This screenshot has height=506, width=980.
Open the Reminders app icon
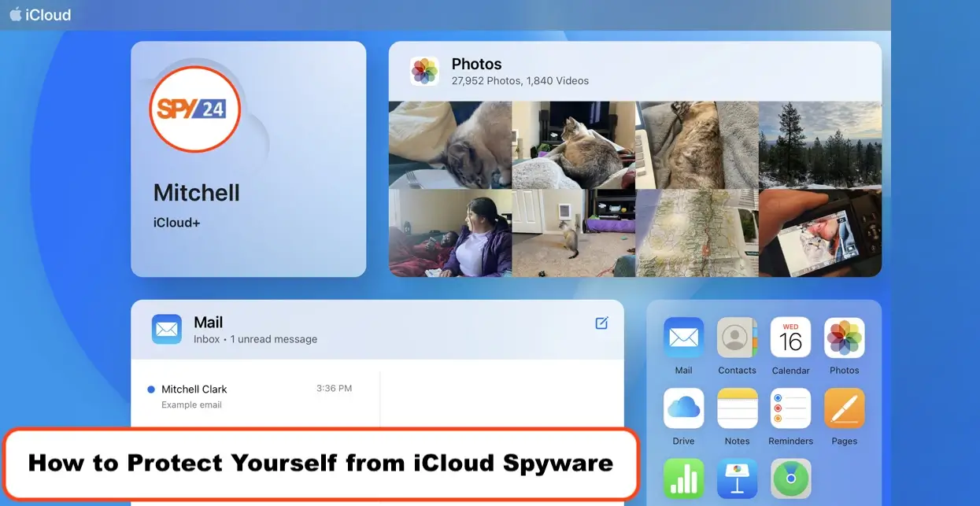click(790, 408)
